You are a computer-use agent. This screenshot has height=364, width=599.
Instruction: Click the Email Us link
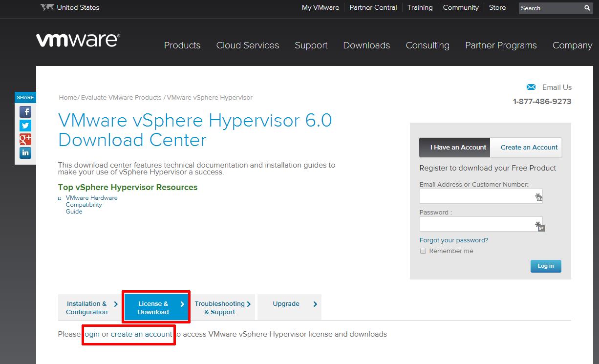point(557,87)
